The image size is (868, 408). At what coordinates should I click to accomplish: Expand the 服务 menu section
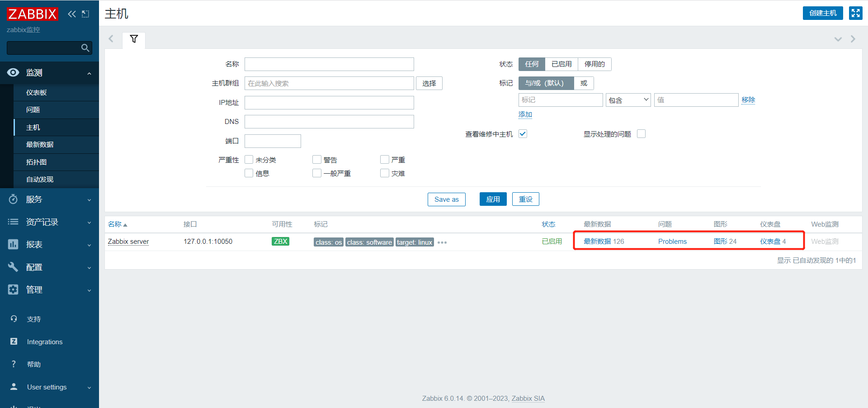point(89,200)
